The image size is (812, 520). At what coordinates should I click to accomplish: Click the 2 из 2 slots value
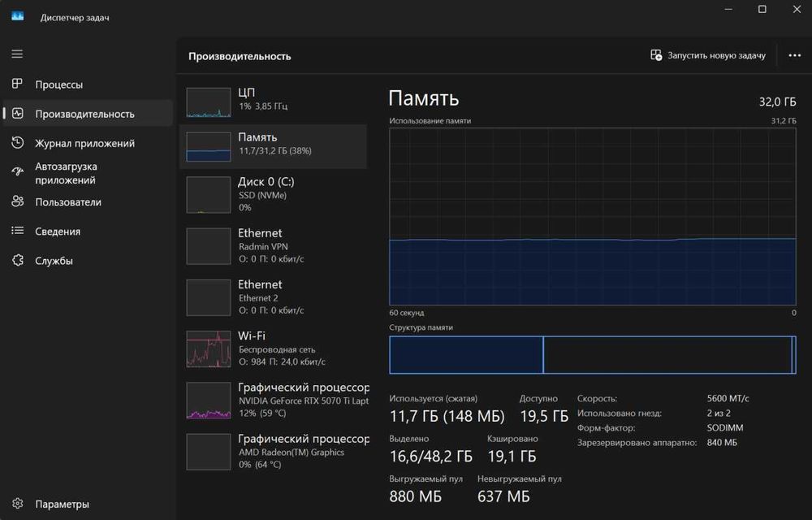719,414
